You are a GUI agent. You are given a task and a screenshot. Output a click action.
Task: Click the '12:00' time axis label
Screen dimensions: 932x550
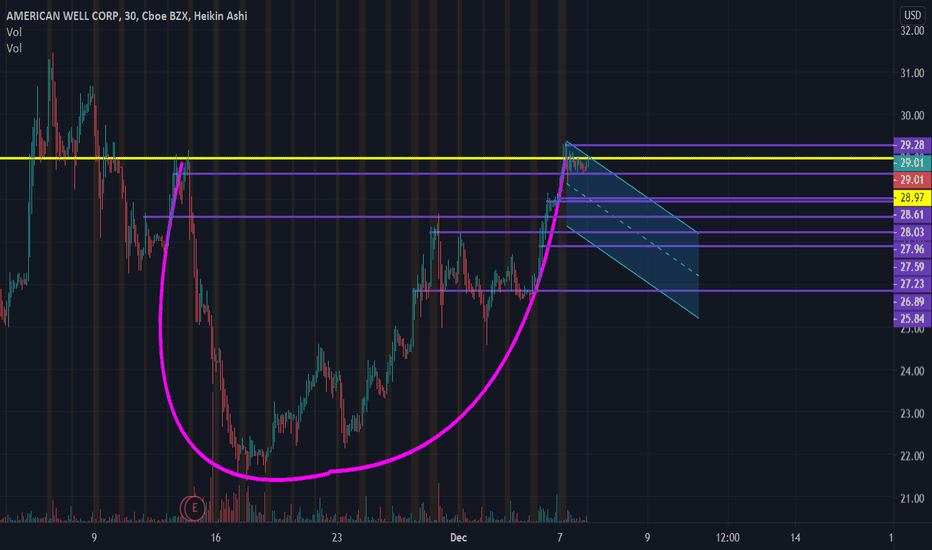728,538
